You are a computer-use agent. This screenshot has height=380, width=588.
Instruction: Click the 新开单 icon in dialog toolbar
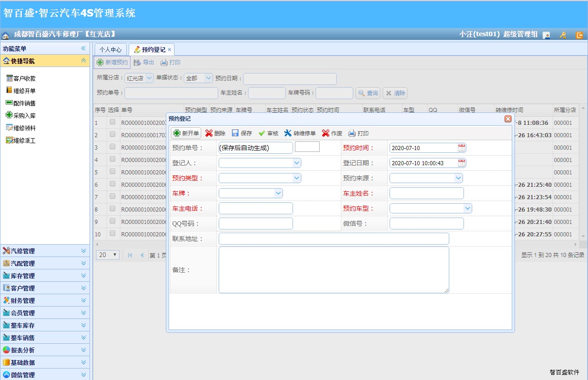coord(177,133)
